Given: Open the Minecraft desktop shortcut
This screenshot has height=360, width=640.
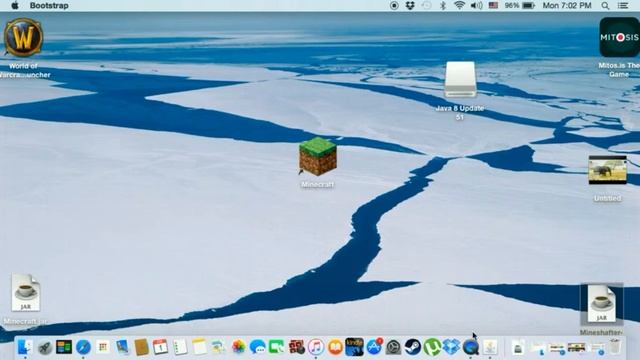Looking at the screenshot, I should coord(318,157).
